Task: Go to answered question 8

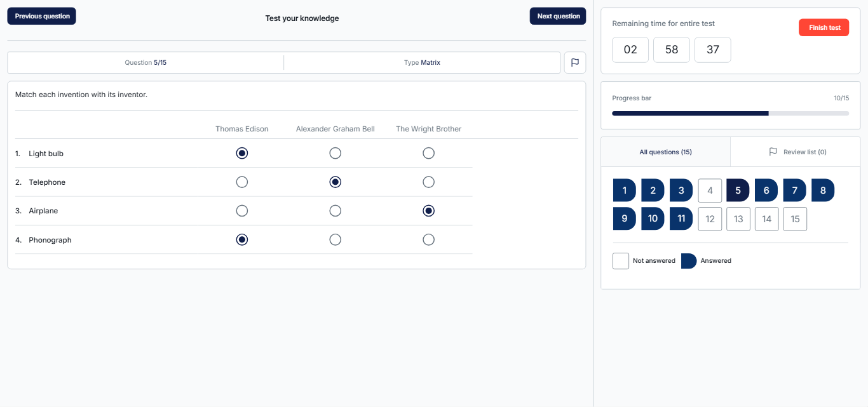Action: (823, 190)
